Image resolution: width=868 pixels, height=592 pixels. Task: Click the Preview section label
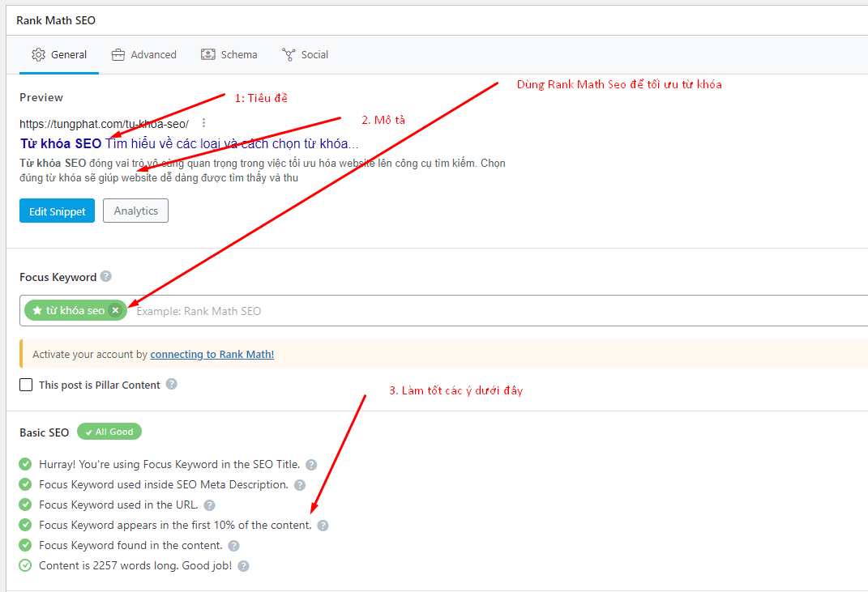pos(41,97)
